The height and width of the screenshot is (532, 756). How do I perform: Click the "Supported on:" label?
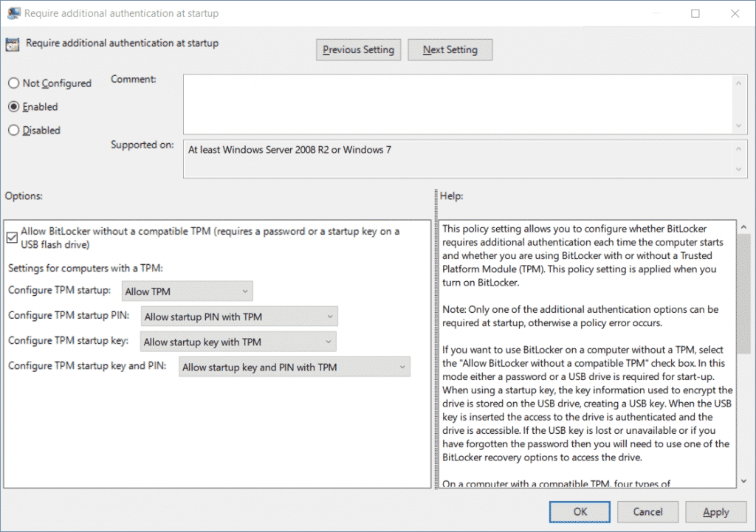(142, 145)
